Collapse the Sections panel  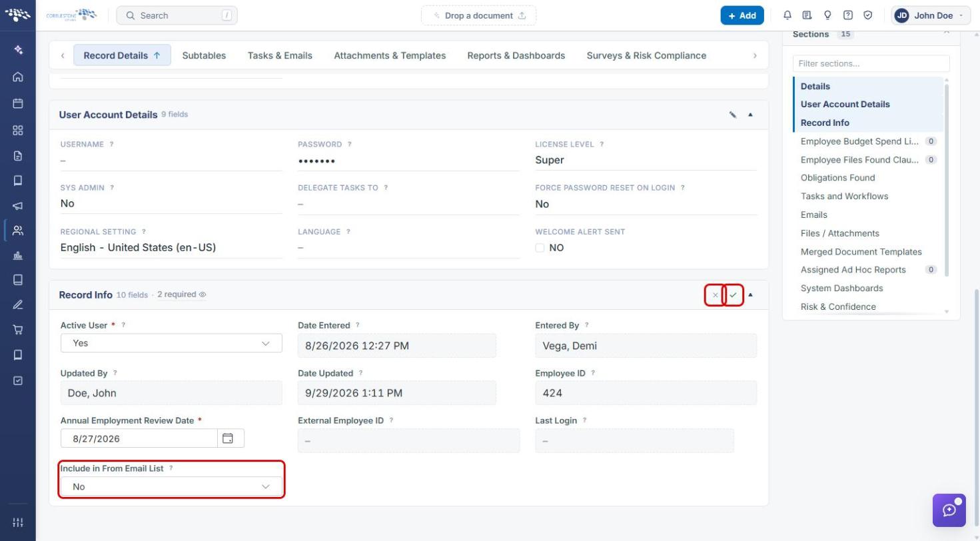[947, 32]
